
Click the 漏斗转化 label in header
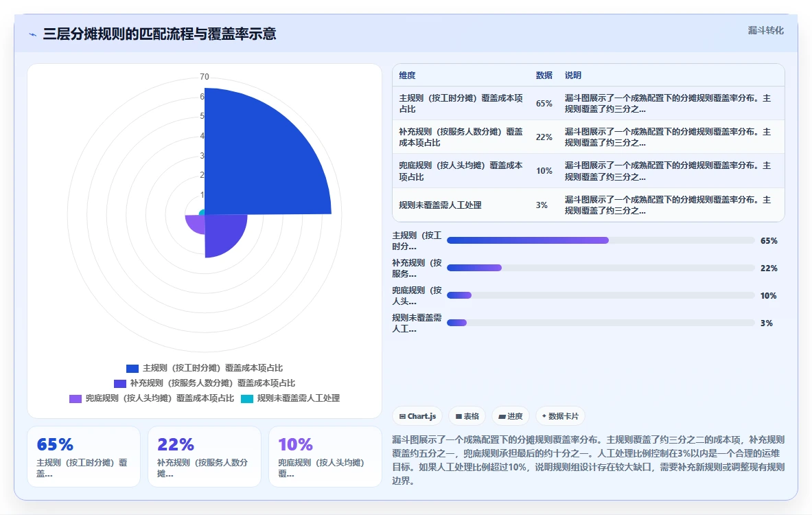[x=765, y=31]
